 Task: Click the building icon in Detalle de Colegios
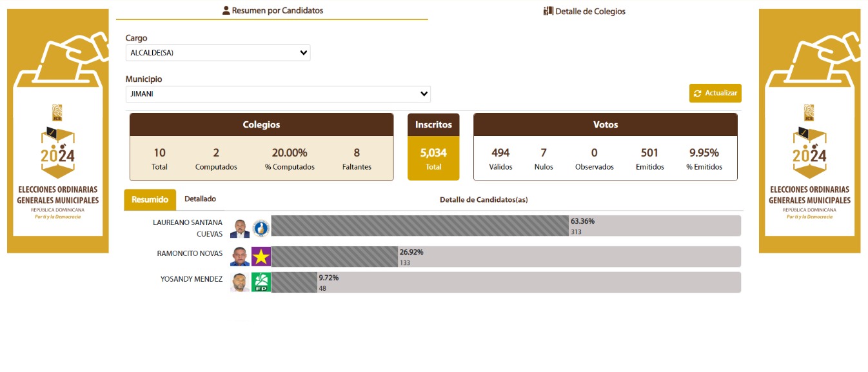[549, 11]
